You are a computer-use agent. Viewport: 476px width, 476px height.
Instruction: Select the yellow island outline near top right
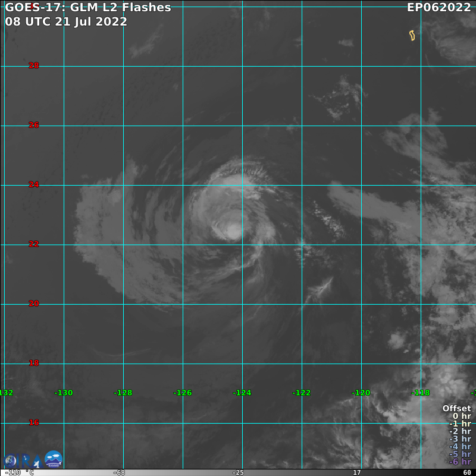pyautogui.click(x=412, y=36)
